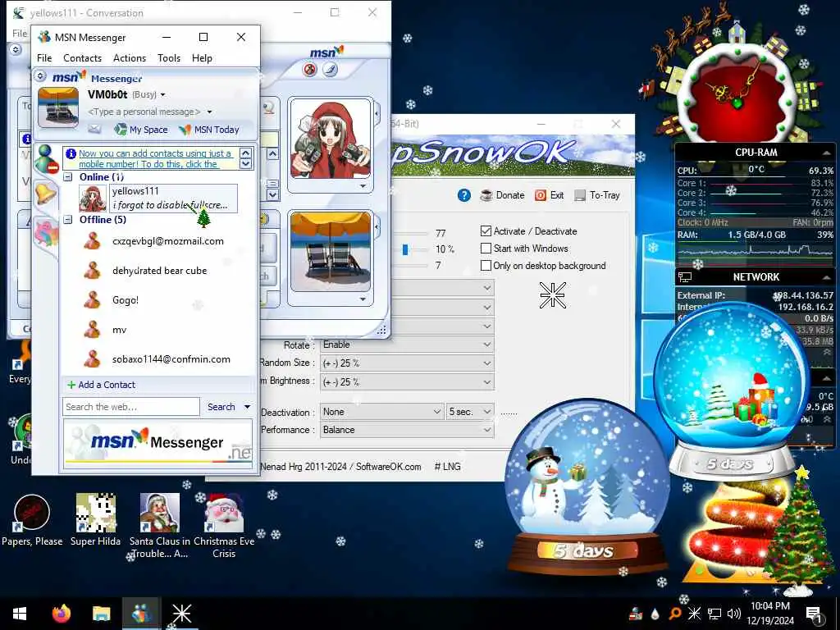Open the personal message dropdown arrow
840x630 pixels.
pos(209,112)
